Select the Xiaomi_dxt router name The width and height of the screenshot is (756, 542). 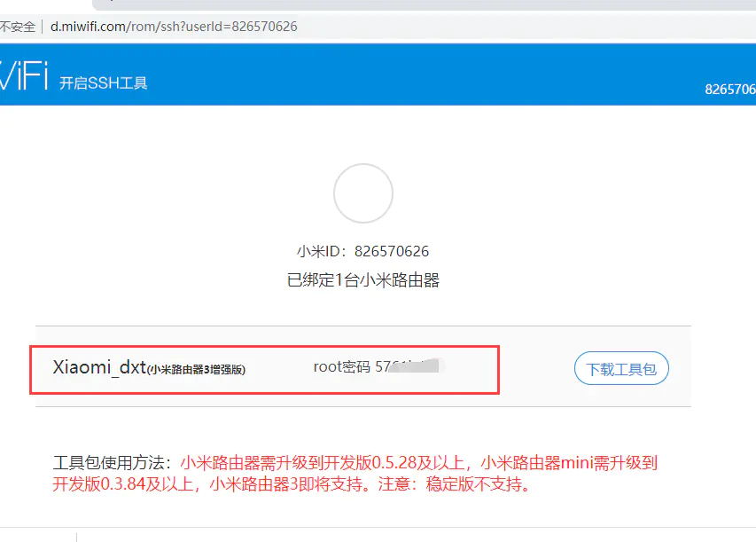[x=99, y=367]
